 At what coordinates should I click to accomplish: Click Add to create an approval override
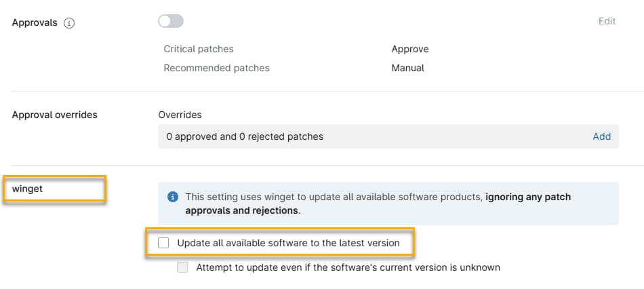601,136
